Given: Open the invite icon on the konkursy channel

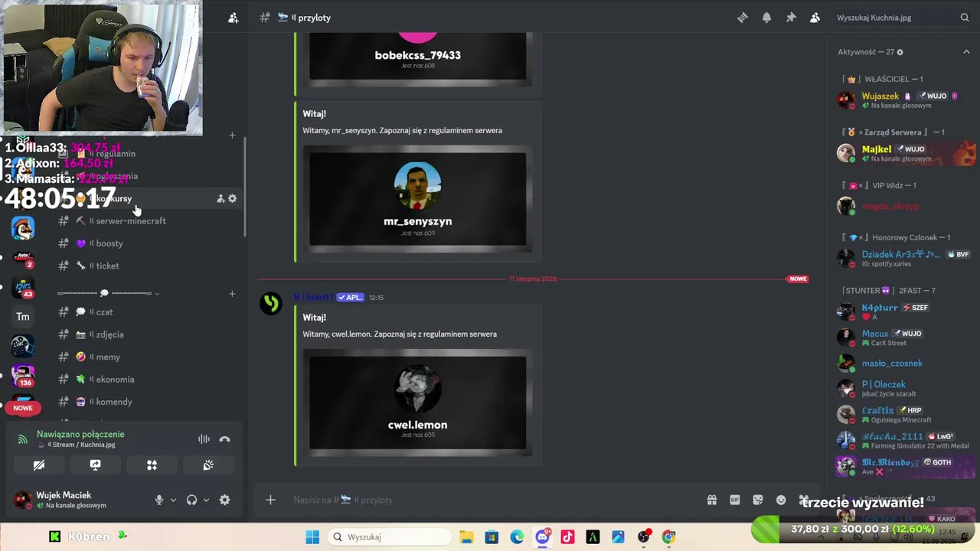Looking at the screenshot, I should pyautogui.click(x=220, y=198).
